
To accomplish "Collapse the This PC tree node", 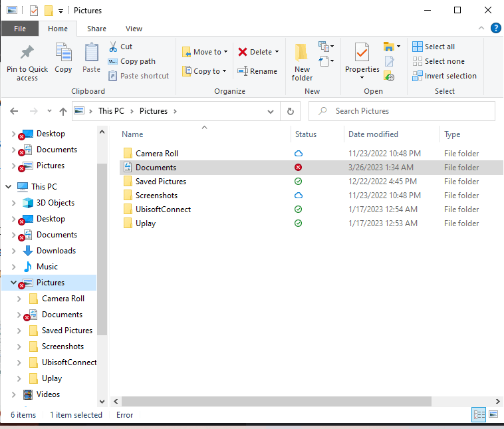I will pyautogui.click(x=9, y=186).
